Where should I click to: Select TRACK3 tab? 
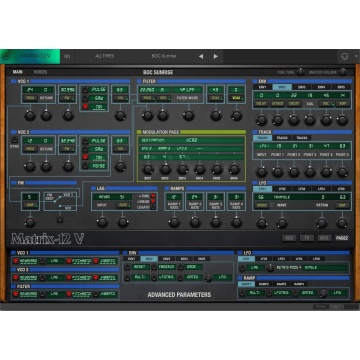tap(301, 138)
